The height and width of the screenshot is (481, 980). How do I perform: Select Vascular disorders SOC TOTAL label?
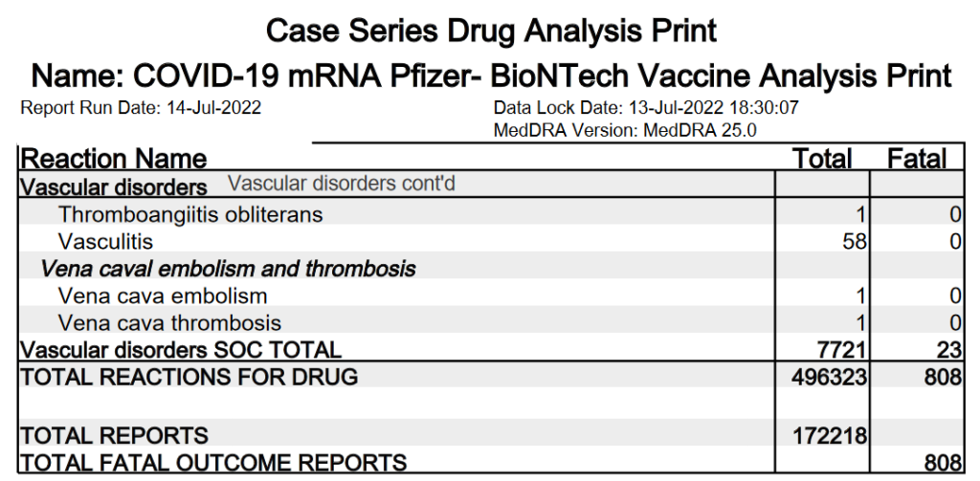tap(181, 349)
